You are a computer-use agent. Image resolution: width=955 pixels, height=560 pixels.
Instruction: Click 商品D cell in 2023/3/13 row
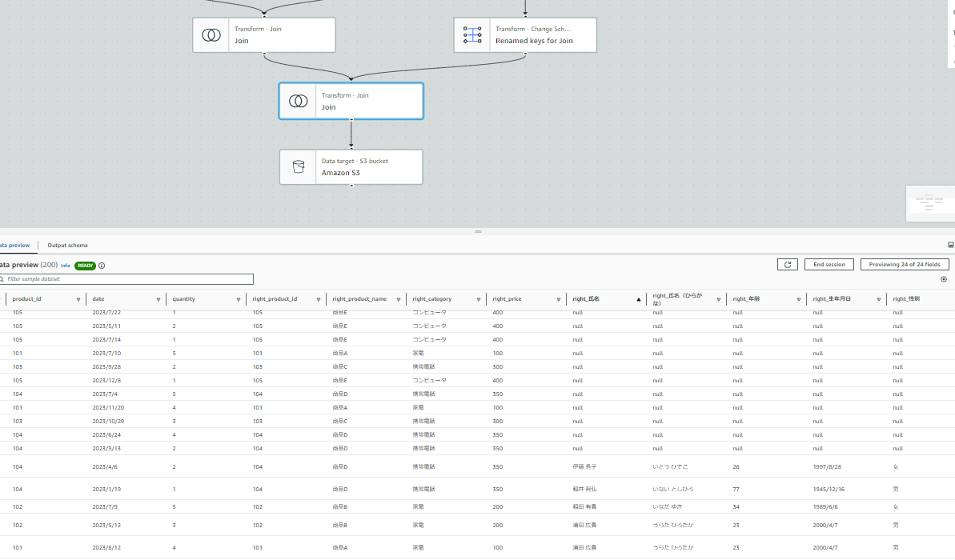point(340,449)
